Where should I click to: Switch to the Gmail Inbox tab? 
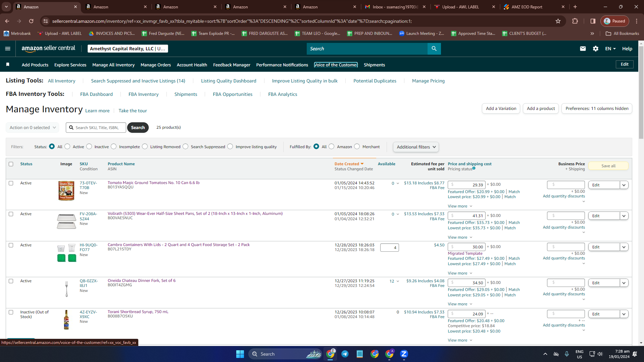(395, 7)
